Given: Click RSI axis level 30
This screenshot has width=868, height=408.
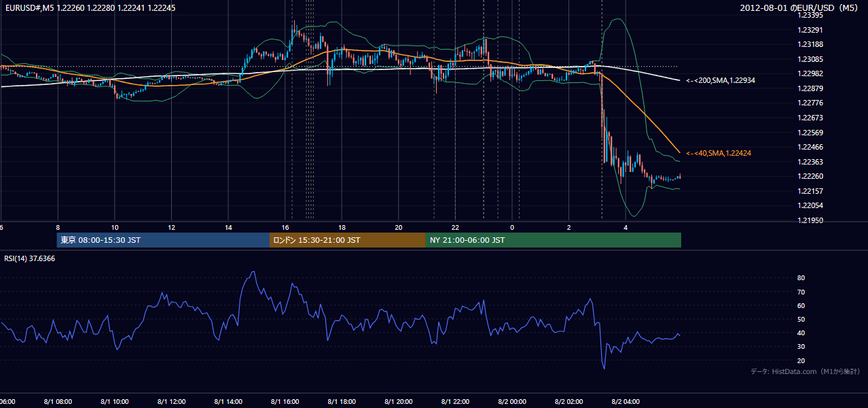Looking at the screenshot, I should click(x=801, y=347).
